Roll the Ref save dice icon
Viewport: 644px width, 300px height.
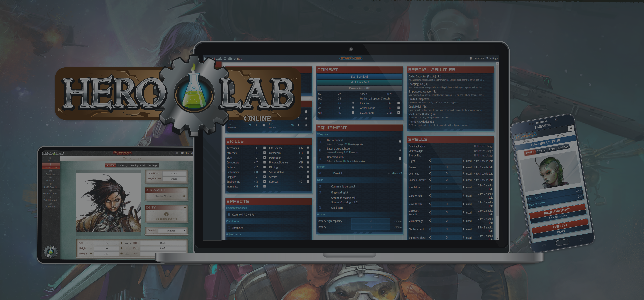tap(353, 108)
